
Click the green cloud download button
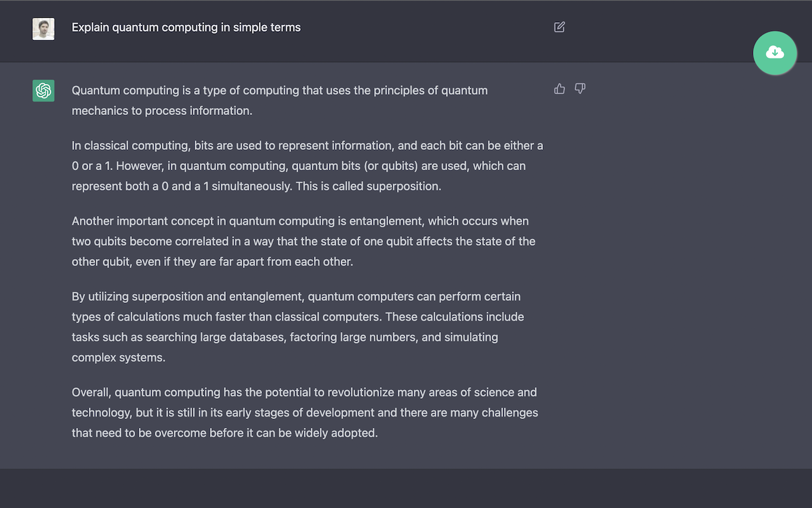tap(775, 53)
